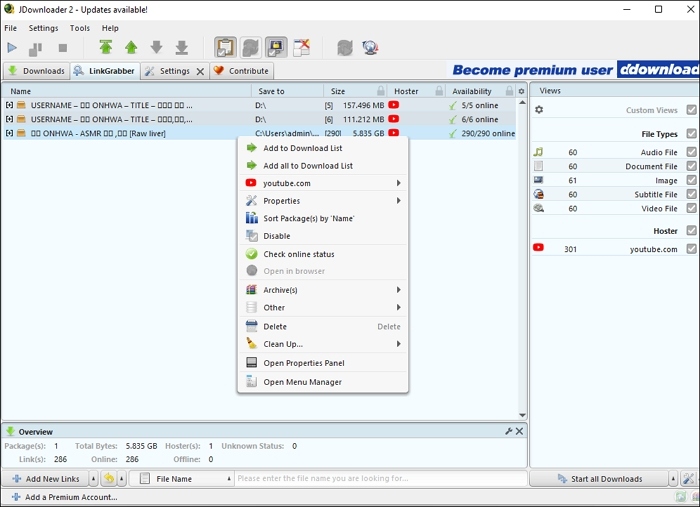Click the Become premium user banner
700x507 pixels.
(x=573, y=70)
